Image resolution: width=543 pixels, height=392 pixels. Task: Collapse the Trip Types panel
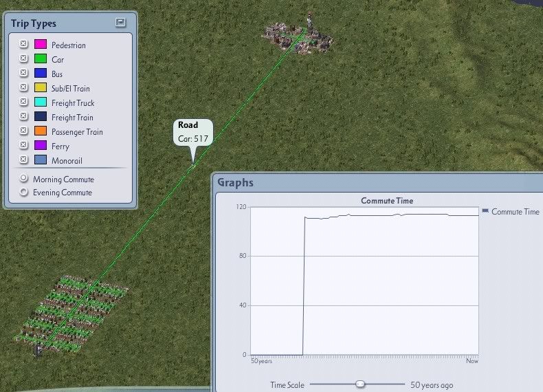(120, 22)
